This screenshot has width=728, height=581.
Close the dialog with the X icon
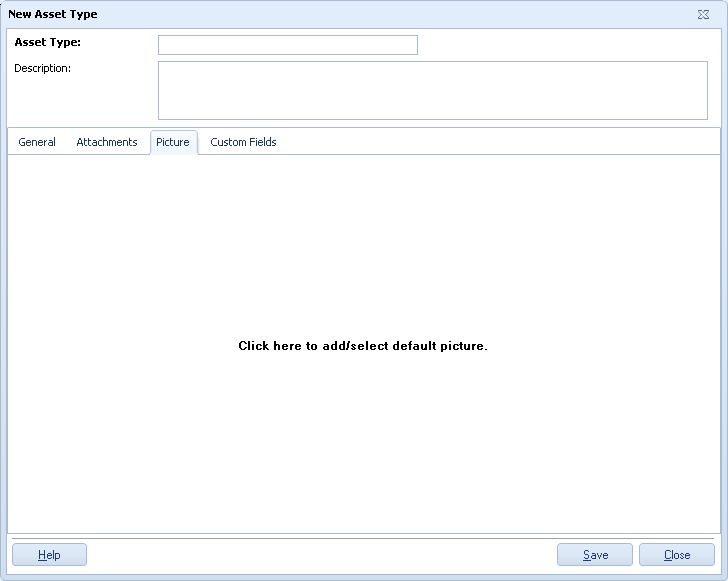click(703, 15)
